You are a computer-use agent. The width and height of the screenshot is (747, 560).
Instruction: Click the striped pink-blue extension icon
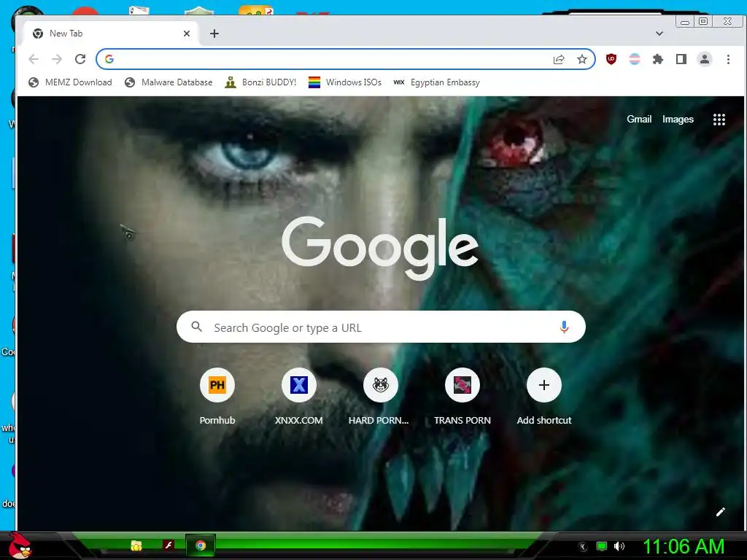click(x=635, y=59)
